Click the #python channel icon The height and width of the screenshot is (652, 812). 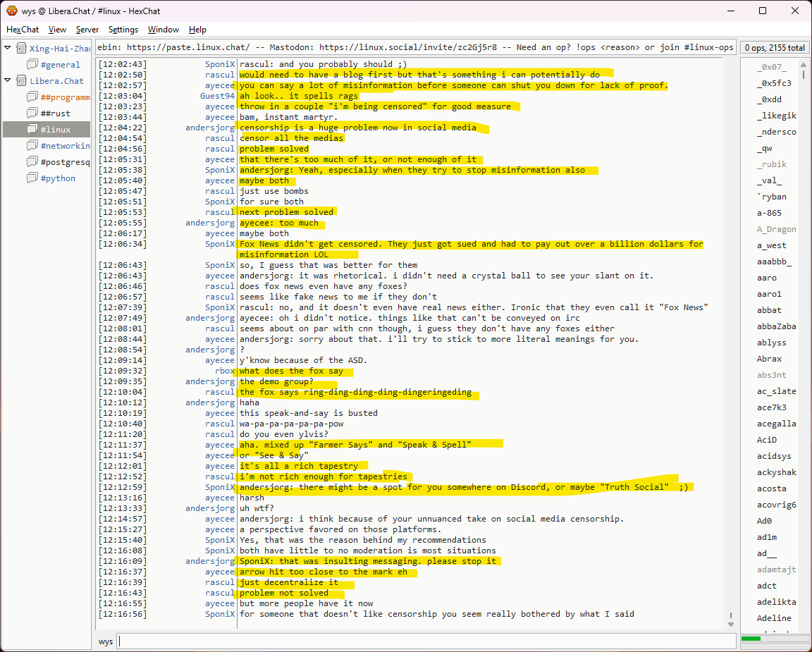[x=32, y=178]
